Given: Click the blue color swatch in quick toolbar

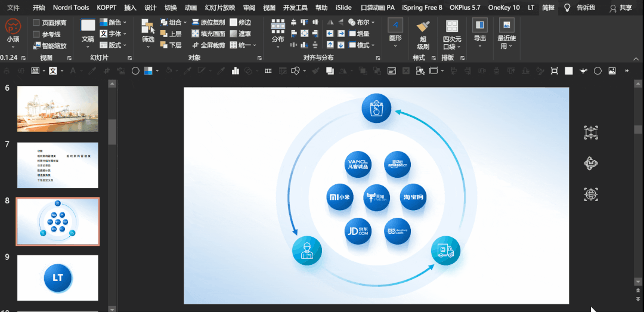Looking at the screenshot, I should (x=148, y=71).
